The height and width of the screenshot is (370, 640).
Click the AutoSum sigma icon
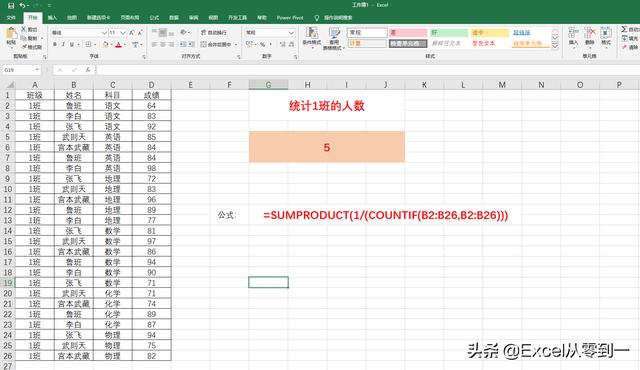624,29
